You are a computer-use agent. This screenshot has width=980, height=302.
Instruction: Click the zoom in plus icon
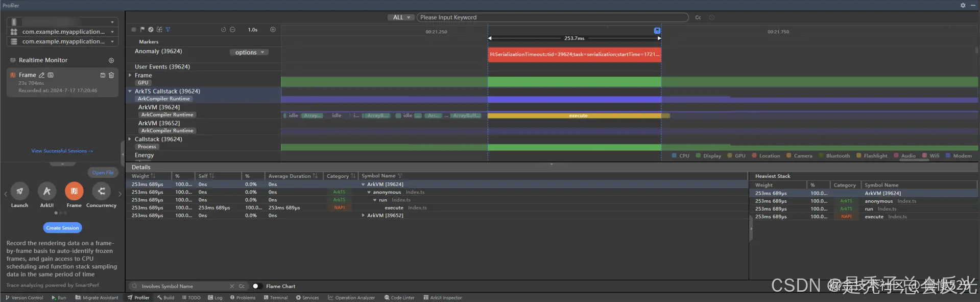coord(273,30)
